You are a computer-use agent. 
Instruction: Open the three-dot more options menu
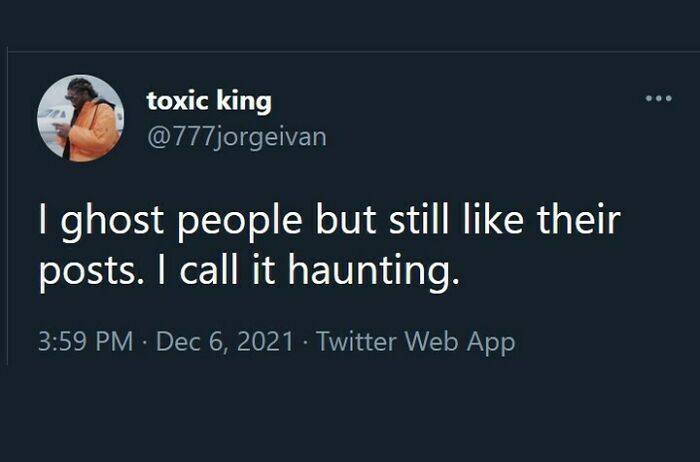click(x=657, y=100)
